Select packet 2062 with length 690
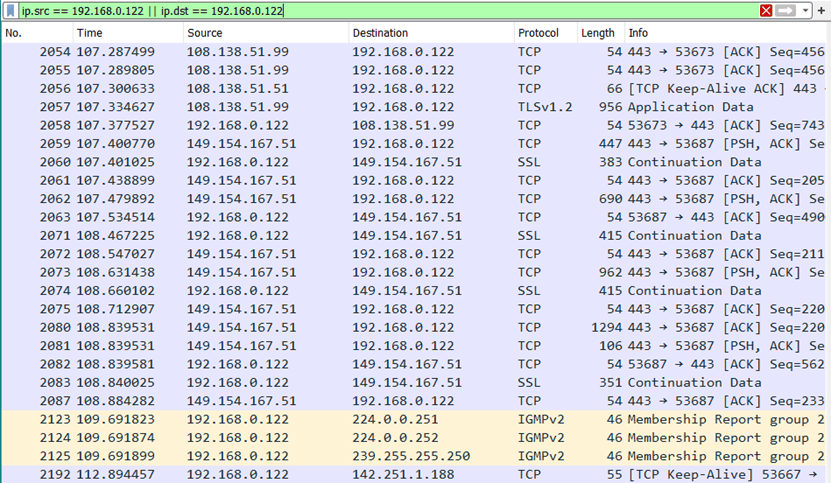Viewport: 831px width, 483px height. (x=416, y=199)
